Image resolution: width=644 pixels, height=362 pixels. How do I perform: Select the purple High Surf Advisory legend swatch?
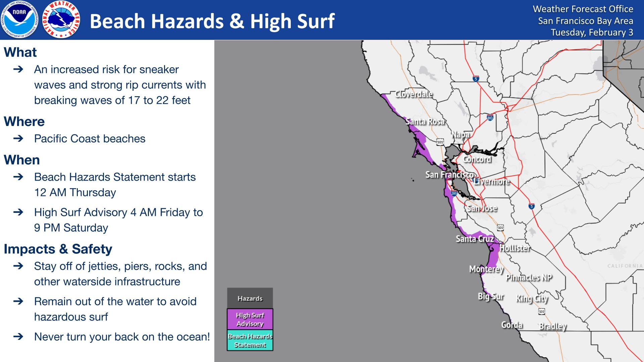pos(250,319)
